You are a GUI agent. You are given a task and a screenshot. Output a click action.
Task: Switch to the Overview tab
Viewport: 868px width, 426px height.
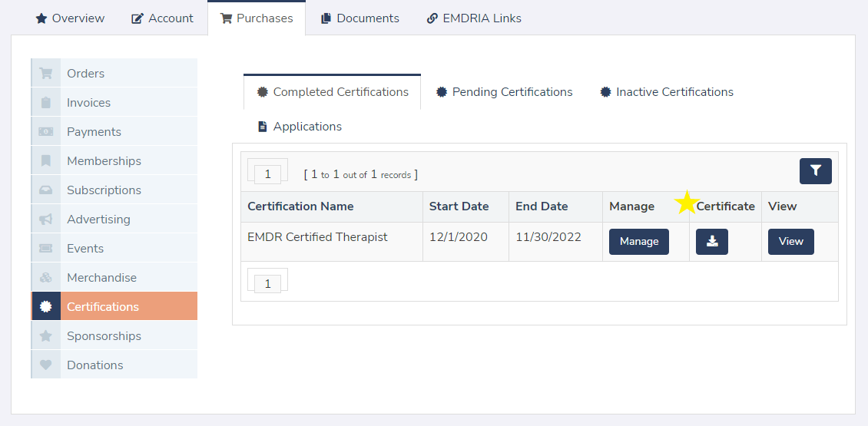pyautogui.click(x=70, y=18)
